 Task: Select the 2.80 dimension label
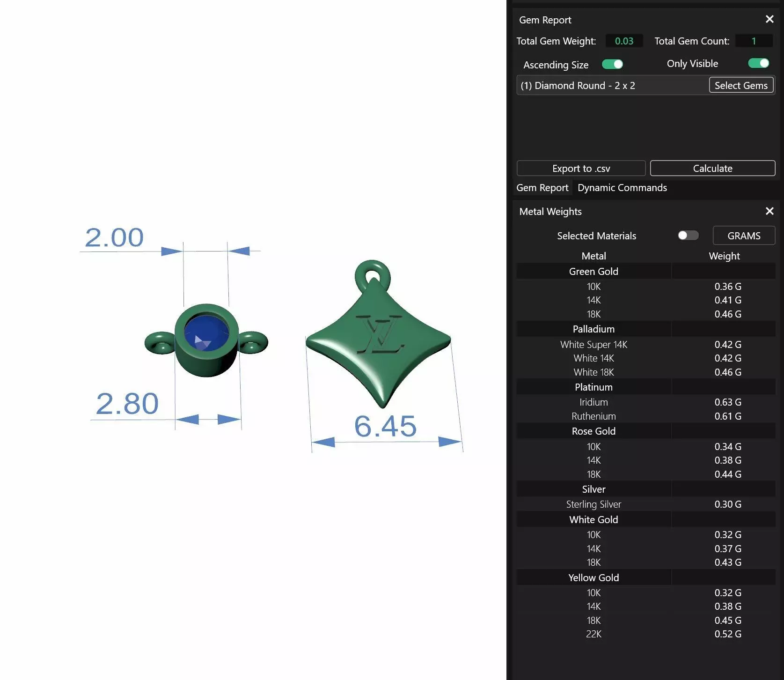point(127,403)
